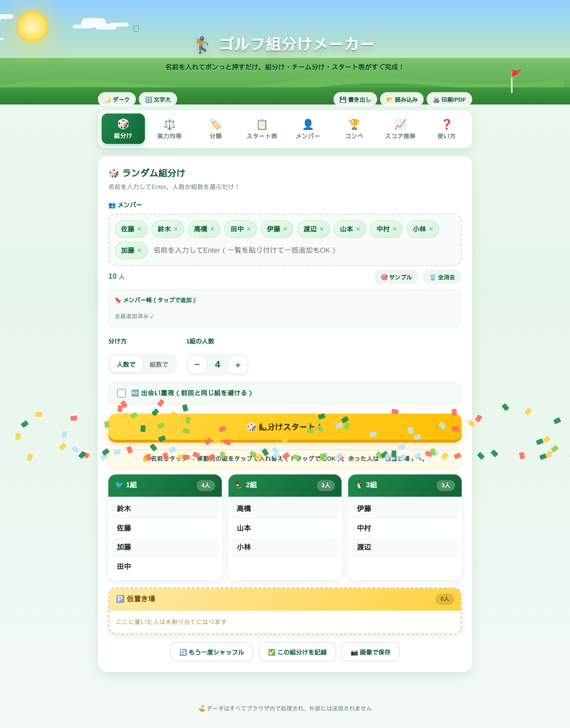This screenshot has width=570, height=728.
Task: Increase group size with plus
Action: [x=238, y=364]
